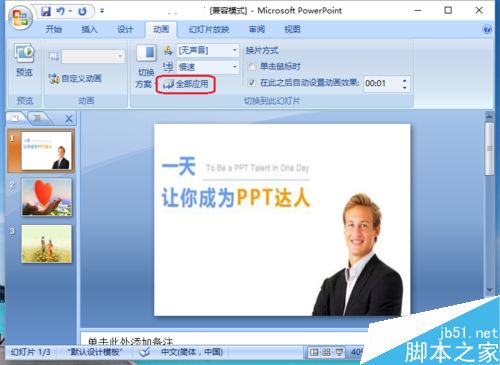This screenshot has width=500, height=365.
Task: Select slide 3 meadow thumbnail
Action: pos(46,244)
